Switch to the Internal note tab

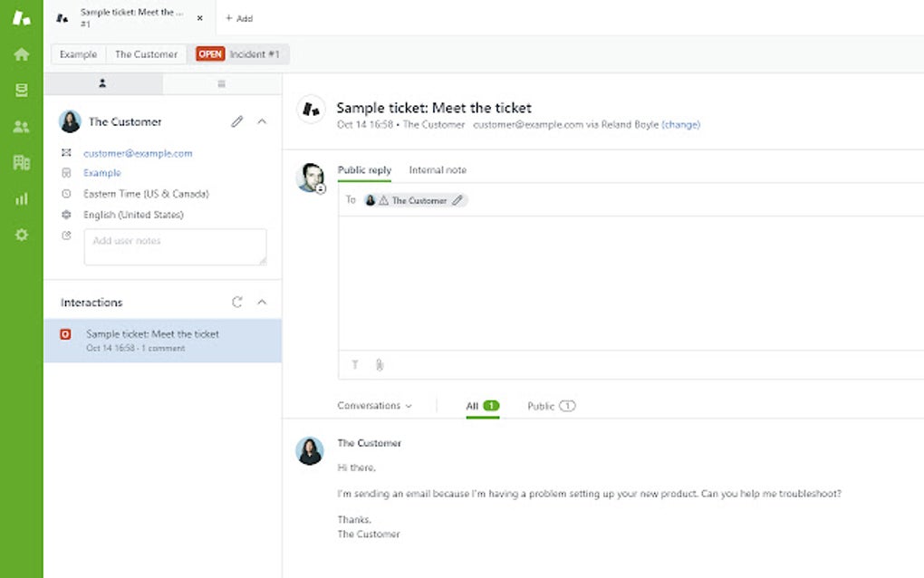pyautogui.click(x=438, y=169)
